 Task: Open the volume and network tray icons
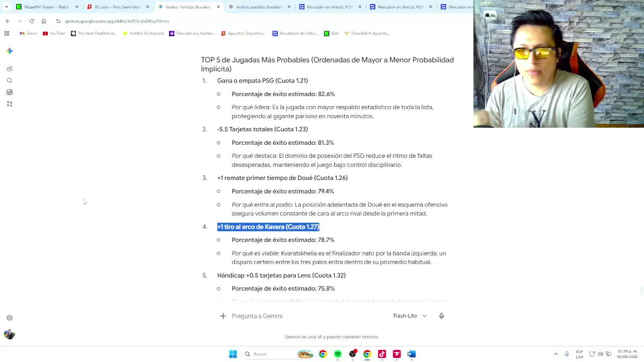pyautogui.click(x=600, y=354)
